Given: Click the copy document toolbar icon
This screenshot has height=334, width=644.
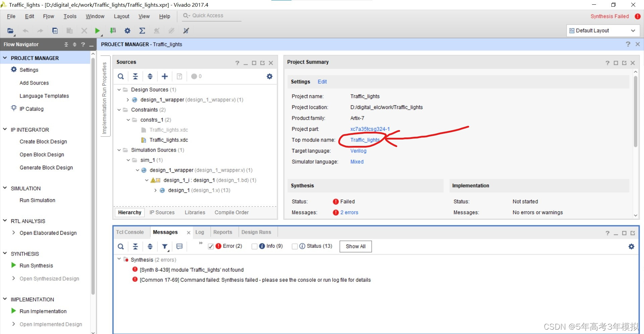Looking at the screenshot, I should (55, 31).
